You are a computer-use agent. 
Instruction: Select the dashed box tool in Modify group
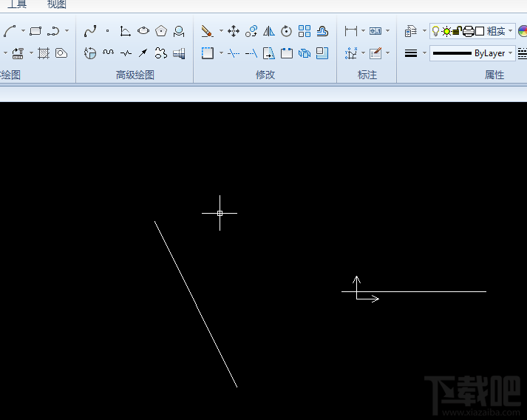coord(208,53)
